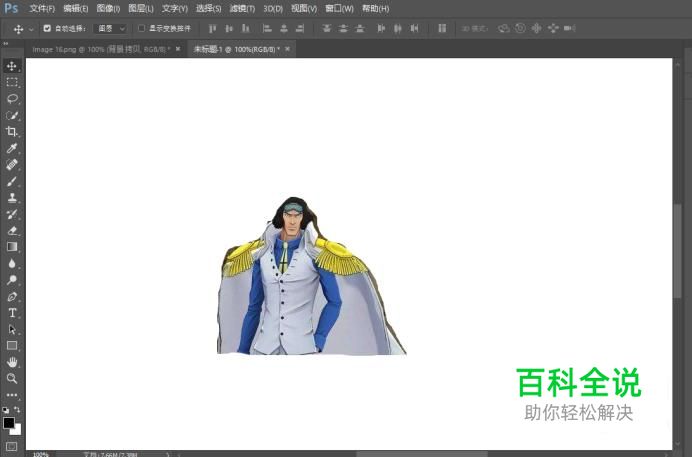Screen dimensions: 692x457
Task: Select the Crop tool
Action: 11,131
